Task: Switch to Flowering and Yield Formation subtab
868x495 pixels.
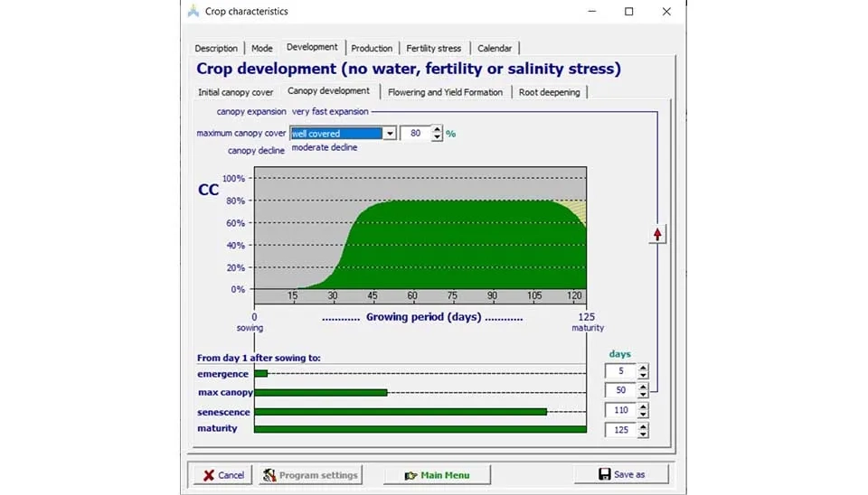Action: [x=445, y=92]
